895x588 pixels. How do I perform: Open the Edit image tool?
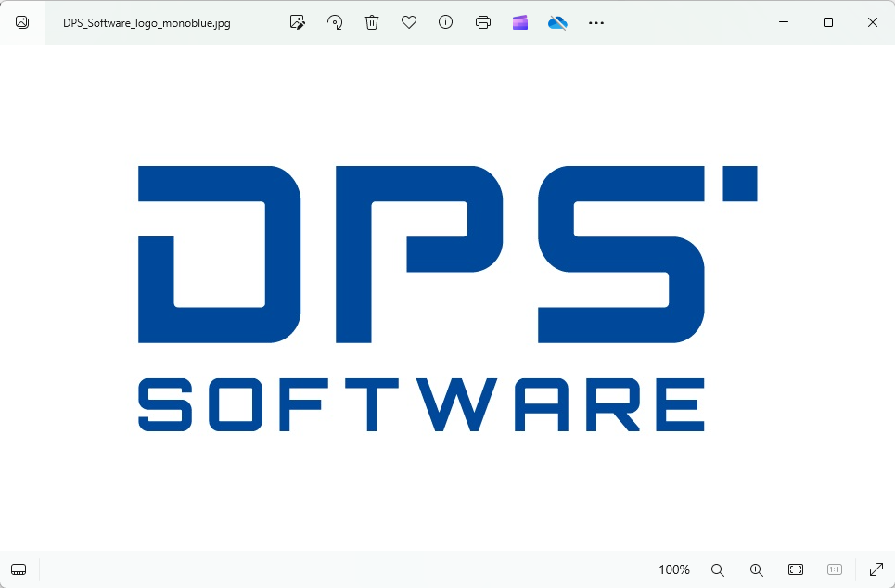click(x=298, y=22)
